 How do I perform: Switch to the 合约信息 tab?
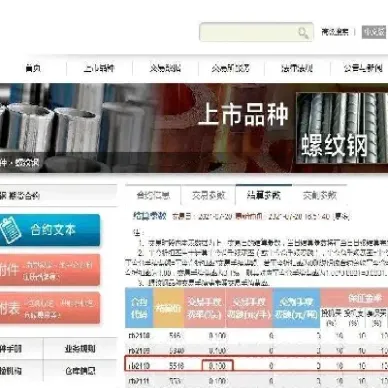click(x=153, y=195)
